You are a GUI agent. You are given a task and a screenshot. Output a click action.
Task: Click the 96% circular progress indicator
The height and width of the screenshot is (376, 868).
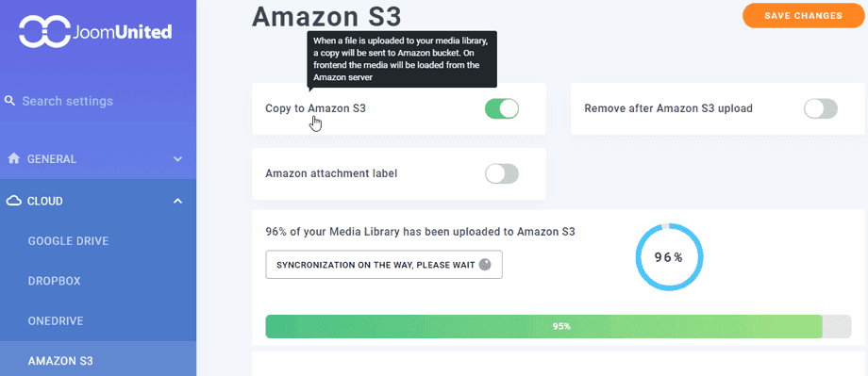(669, 257)
